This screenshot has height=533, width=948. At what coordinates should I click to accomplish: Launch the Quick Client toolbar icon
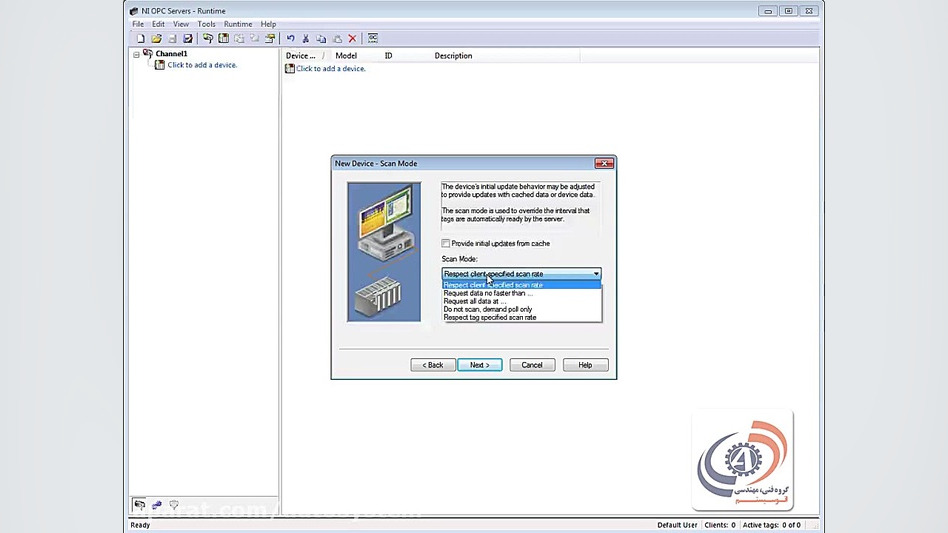click(373, 39)
